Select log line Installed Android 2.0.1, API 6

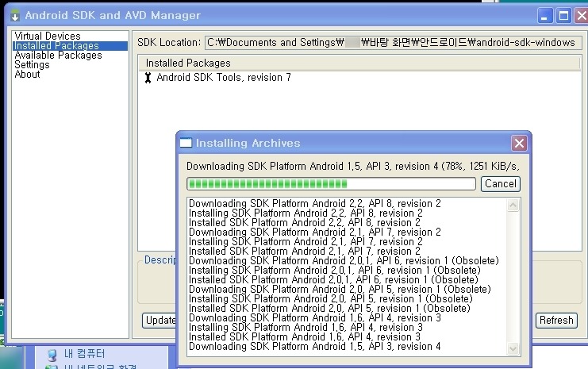coord(333,280)
